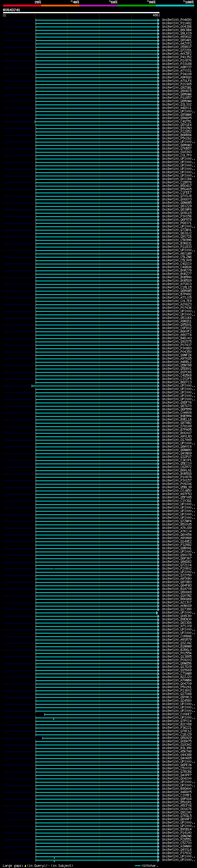Select the UniRef100_P10878 label
Image resolution: width=197 pixels, height=868 pixels.
click(x=177, y=477)
